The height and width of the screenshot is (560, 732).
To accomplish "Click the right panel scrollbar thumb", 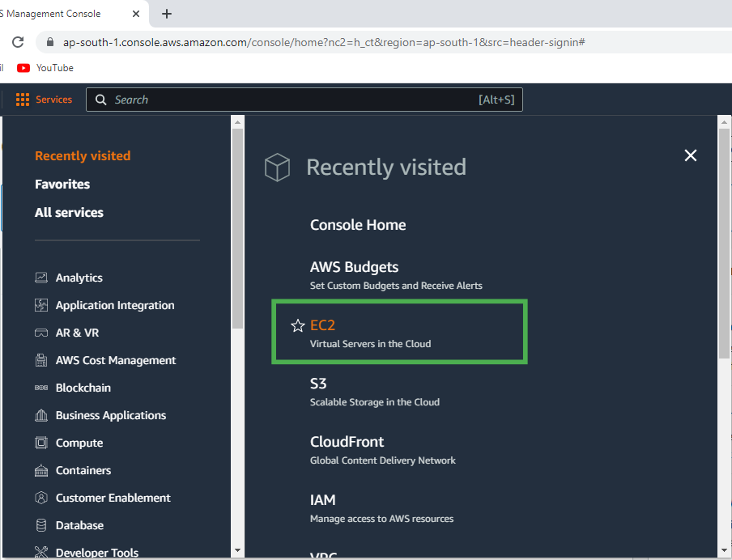I will (724, 244).
